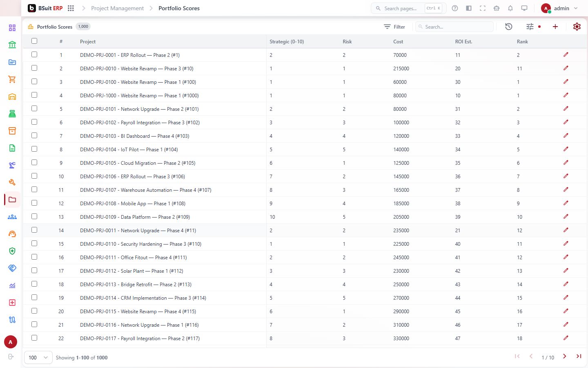The image size is (588, 368).
Task: Open the column options tune icon
Action: [530, 27]
